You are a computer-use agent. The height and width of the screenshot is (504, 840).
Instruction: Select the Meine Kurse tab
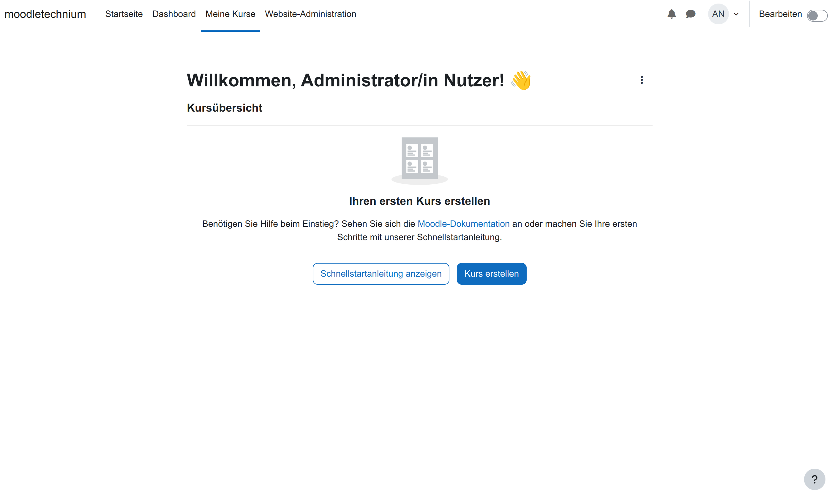click(230, 14)
